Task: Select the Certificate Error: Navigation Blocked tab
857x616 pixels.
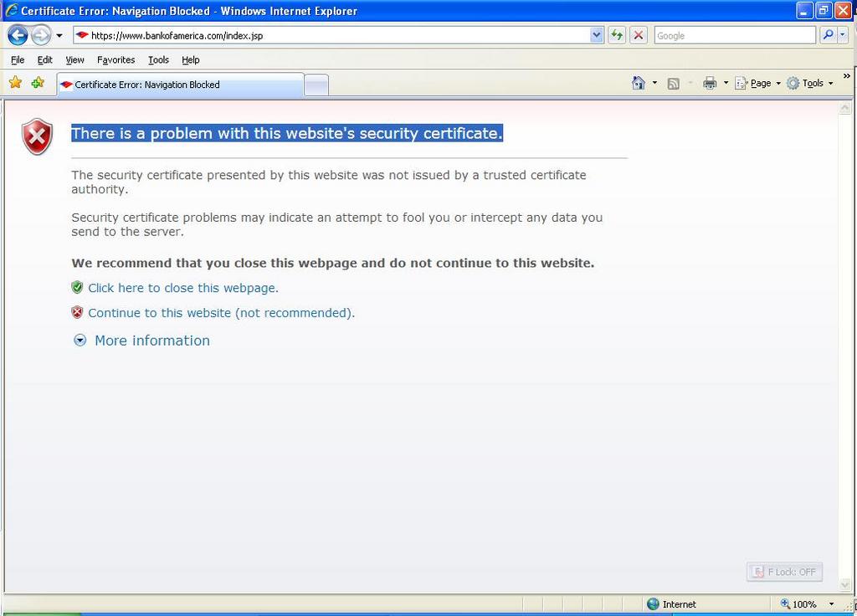Action: 181,85
